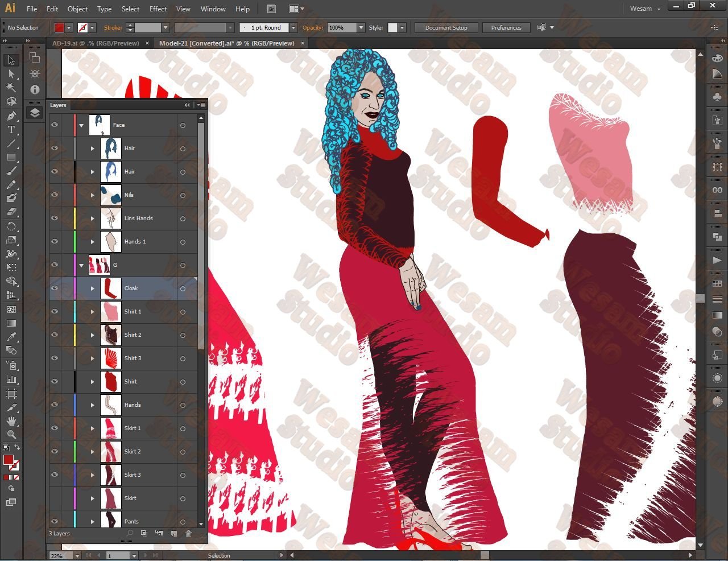Screen dimensions: 728x561
Task: Hide the Cloak sublayer
Action: pos(55,288)
